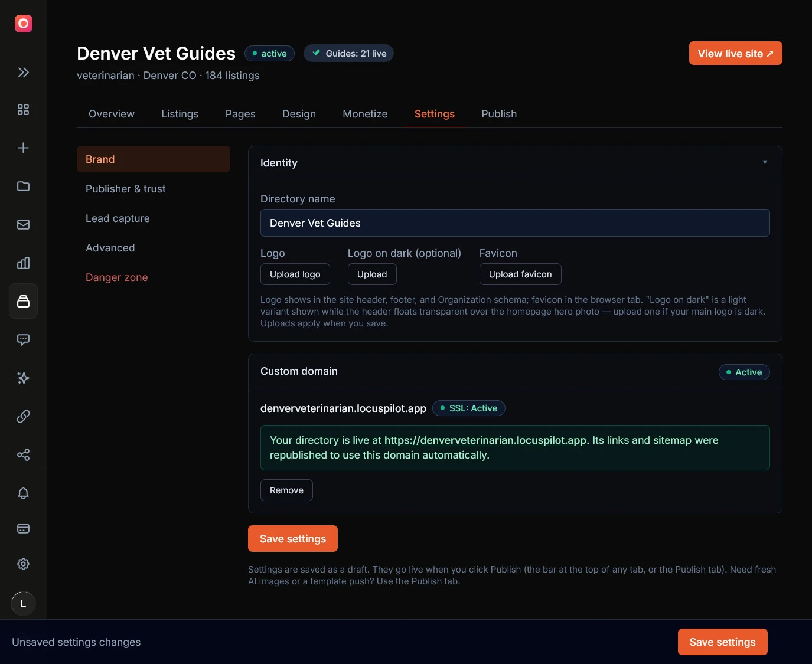Click the Active badge in Custom domain header

point(744,372)
